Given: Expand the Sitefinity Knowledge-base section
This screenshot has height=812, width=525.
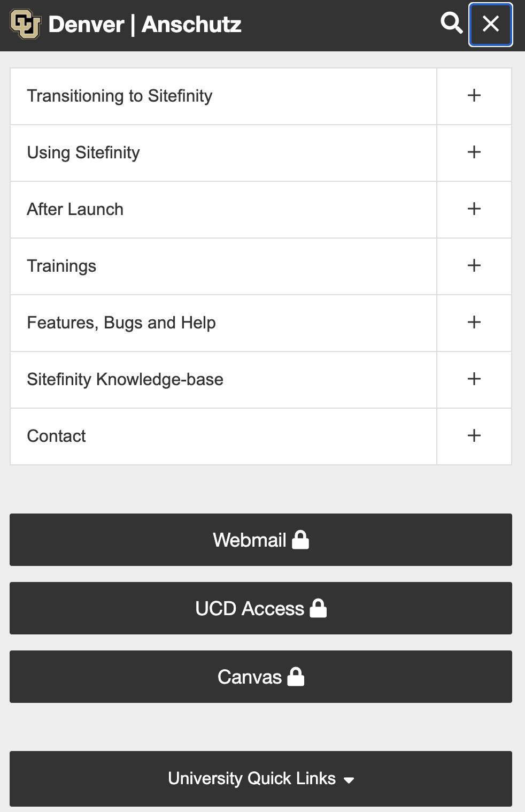Looking at the screenshot, I should [474, 379].
